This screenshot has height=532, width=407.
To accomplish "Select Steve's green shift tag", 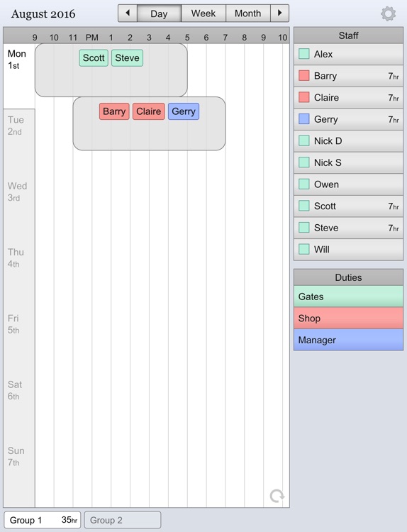I will tap(127, 57).
